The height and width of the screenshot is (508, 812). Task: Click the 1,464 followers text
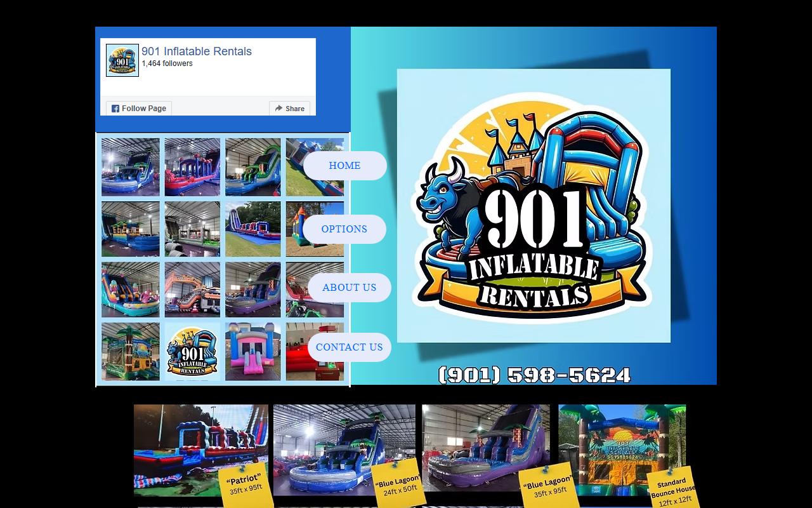167,63
